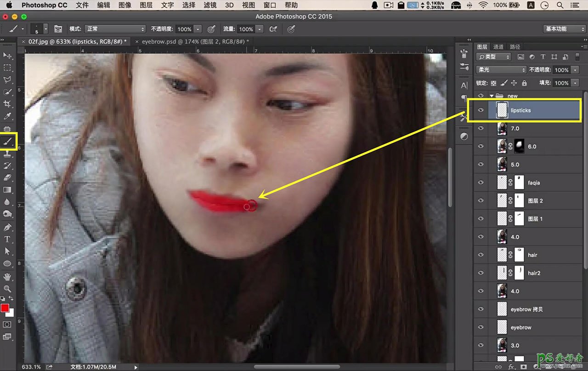Filter layers by pixel type
Viewport: 588px width, 371px height.
click(x=521, y=57)
